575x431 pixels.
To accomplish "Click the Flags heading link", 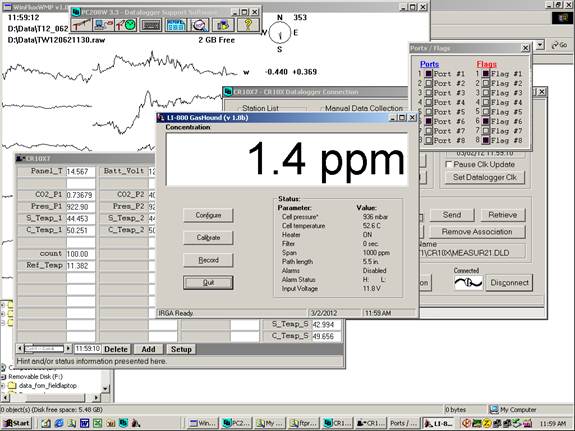I will pyautogui.click(x=486, y=64).
